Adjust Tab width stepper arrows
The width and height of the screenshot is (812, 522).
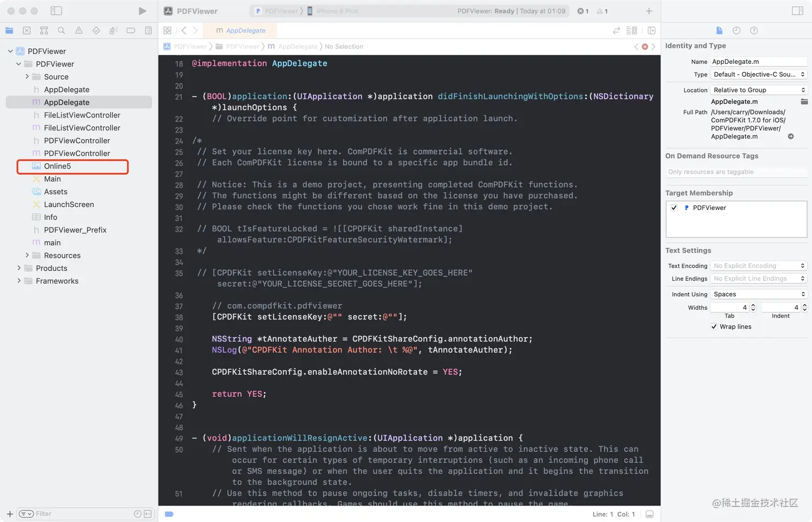tap(753, 308)
